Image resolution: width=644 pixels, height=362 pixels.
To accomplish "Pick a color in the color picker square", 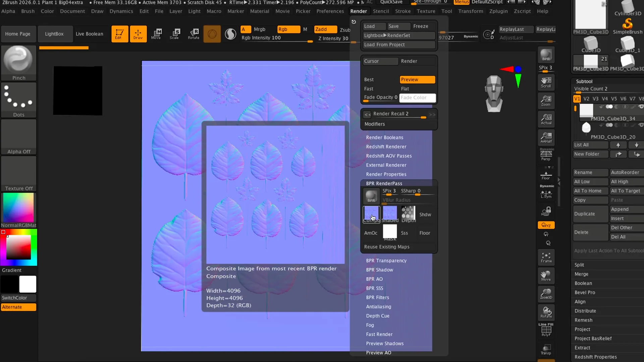I will point(18,247).
